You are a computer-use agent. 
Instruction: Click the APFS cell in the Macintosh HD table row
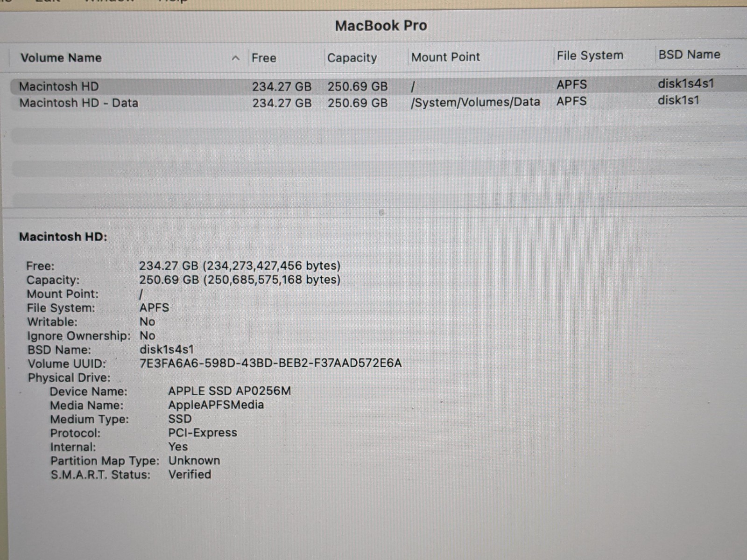[571, 84]
